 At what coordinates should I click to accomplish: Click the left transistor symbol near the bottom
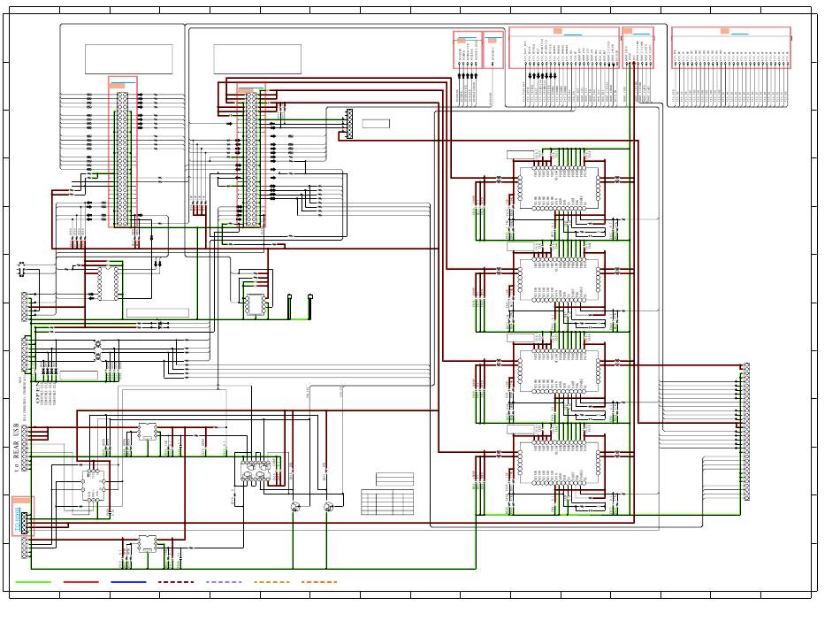294,506
